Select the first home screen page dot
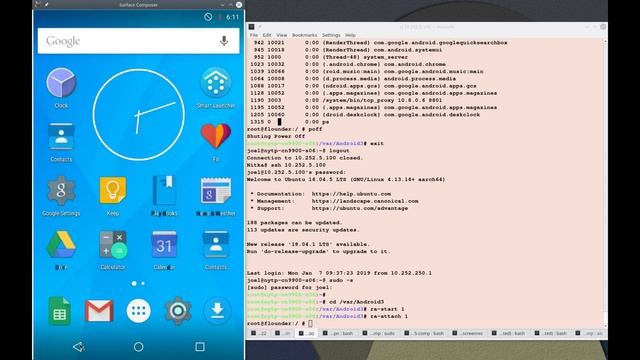Image resolution: width=640 pixels, height=360 pixels. coord(134,283)
